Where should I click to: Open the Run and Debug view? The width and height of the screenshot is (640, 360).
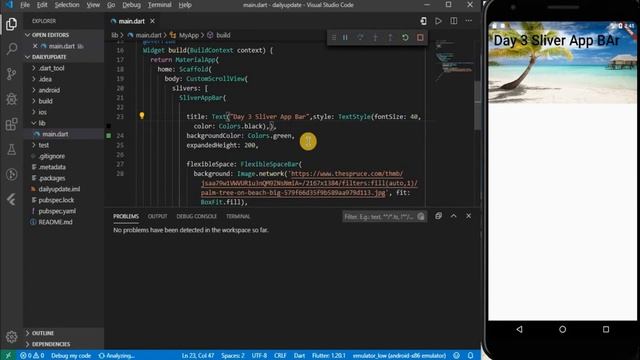(x=11, y=99)
